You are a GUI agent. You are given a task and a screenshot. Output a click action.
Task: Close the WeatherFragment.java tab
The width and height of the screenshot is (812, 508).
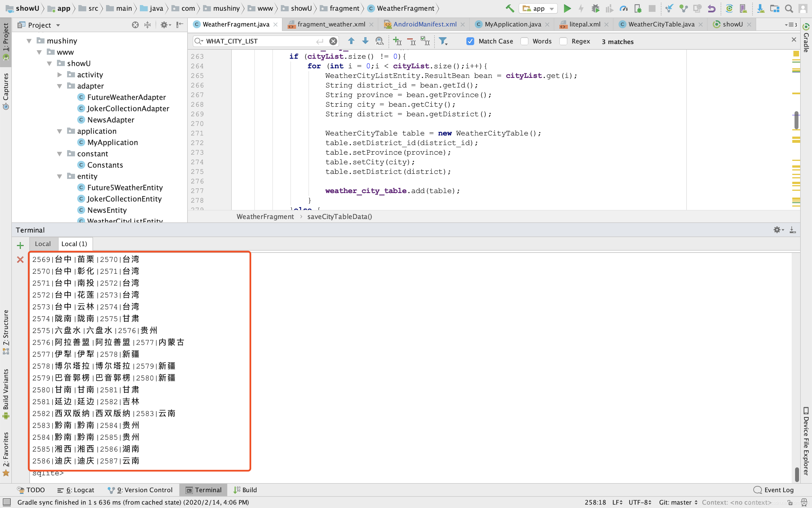[x=275, y=24]
